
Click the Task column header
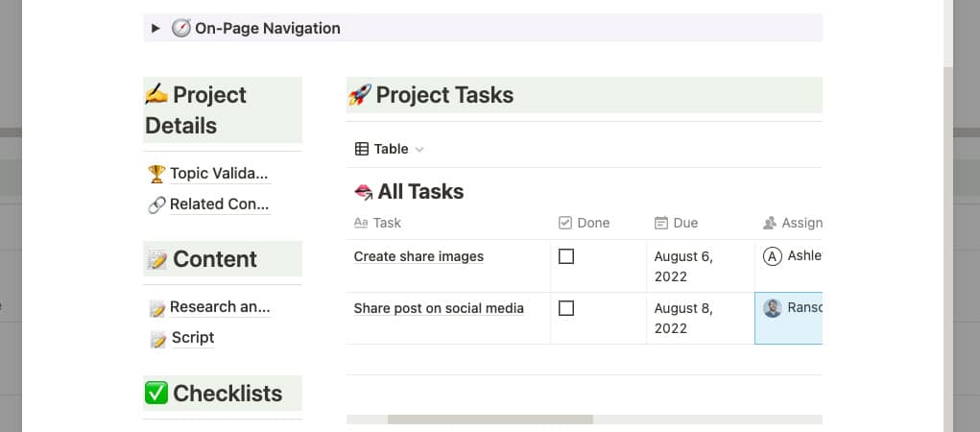[x=377, y=223]
